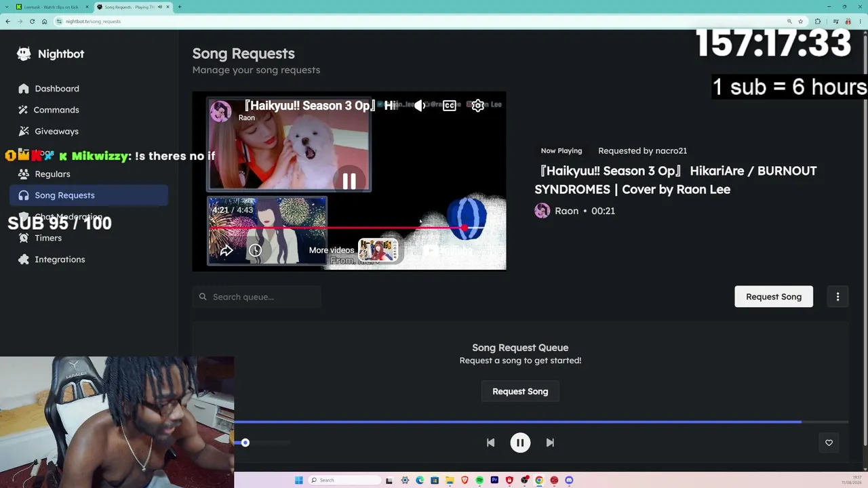
Task: Open the browser extensions puzzle icon
Action: (818, 21)
